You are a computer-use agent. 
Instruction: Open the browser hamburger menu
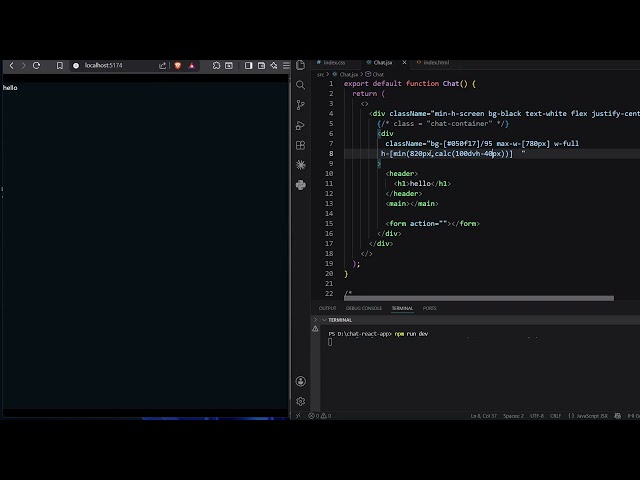286,65
